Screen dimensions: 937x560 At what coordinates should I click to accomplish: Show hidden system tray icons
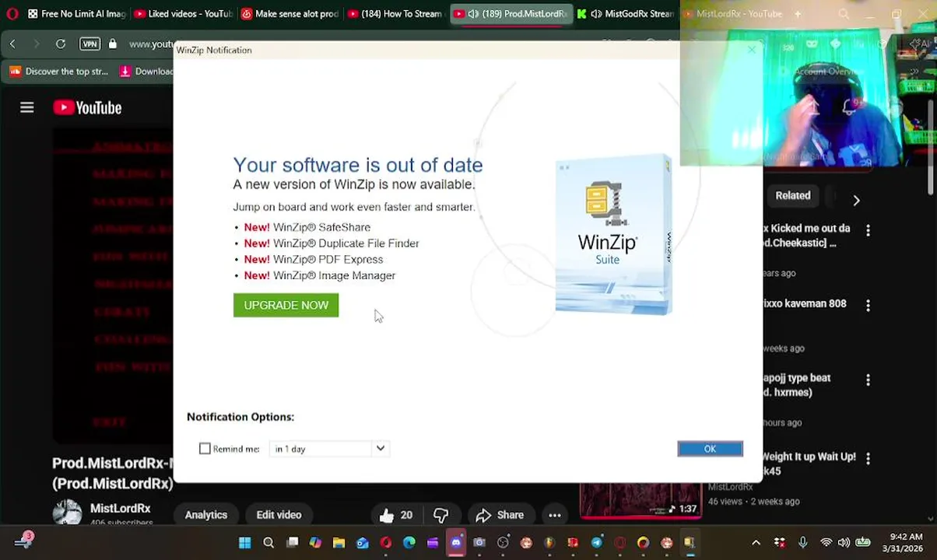click(756, 543)
